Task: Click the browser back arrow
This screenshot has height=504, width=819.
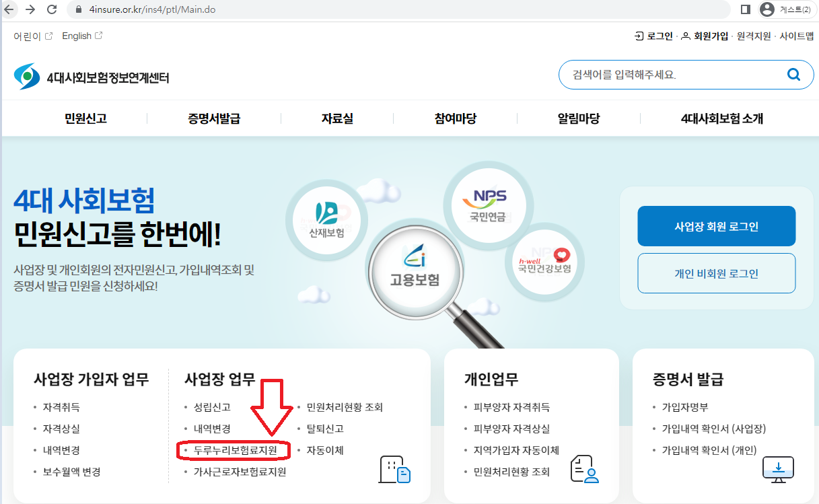Action: [8, 9]
